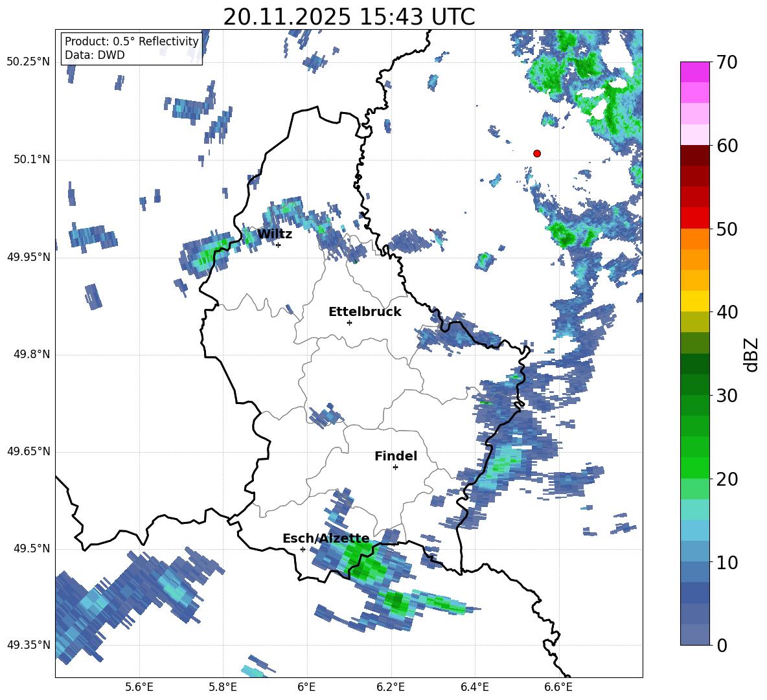Click the 6.2°E longitude label
This screenshot has width=767, height=700.
tap(391, 687)
